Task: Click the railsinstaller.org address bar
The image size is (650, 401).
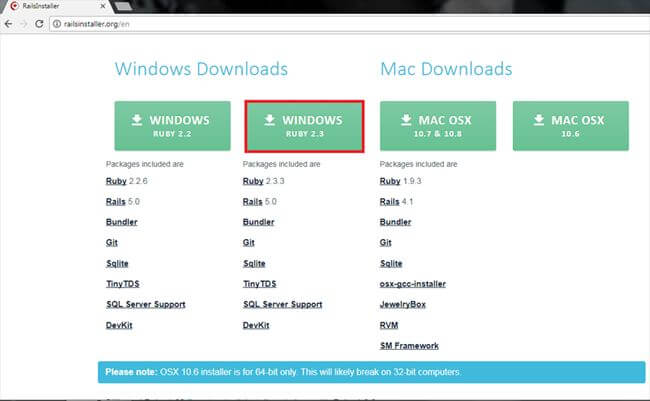Action: pyautogui.click(x=348, y=24)
